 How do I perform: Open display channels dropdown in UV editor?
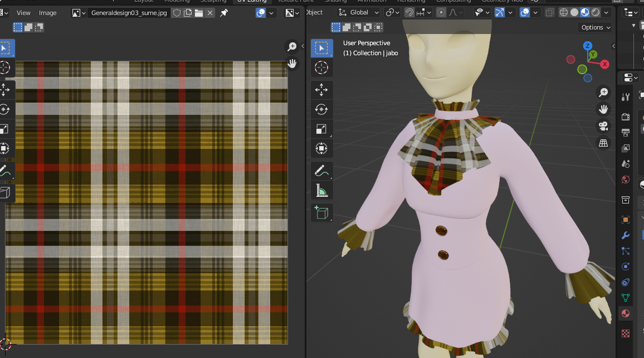click(292, 13)
